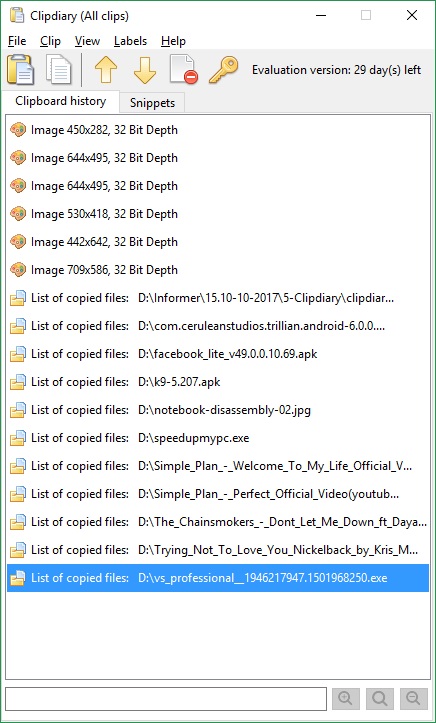Screen dimensions: 436x723
Task: Click the middle search magnifier button
Action: click(x=380, y=699)
